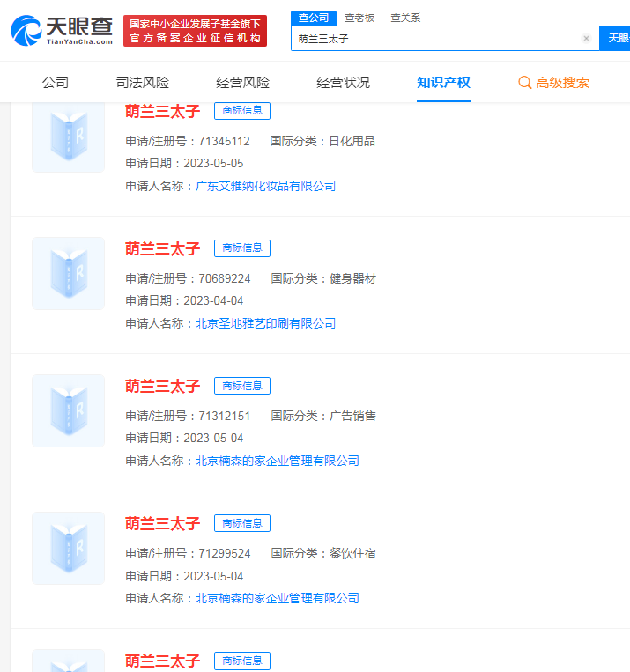Click 商标信息 tag for registration 71299524
This screenshot has height=672, width=630.
click(242, 523)
